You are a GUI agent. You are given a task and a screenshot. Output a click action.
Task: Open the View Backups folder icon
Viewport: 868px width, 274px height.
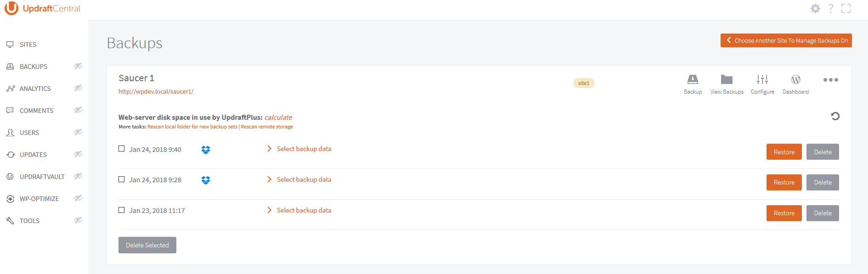[727, 80]
